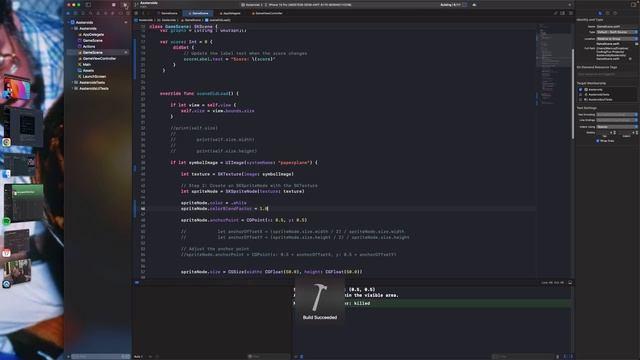This screenshot has height=360, width=640.
Task: Select the bottom Stage Manager window thumbnail
Action: [x=17, y=272]
